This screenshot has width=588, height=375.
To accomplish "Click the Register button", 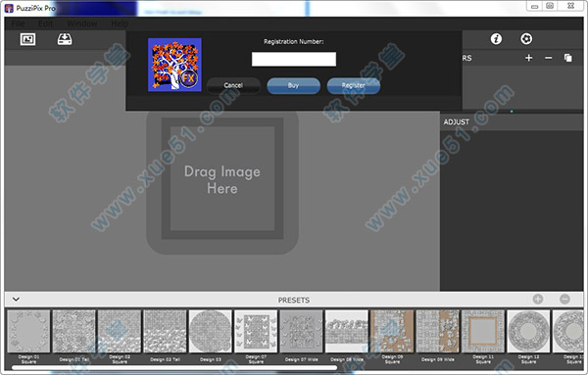I will pos(353,85).
